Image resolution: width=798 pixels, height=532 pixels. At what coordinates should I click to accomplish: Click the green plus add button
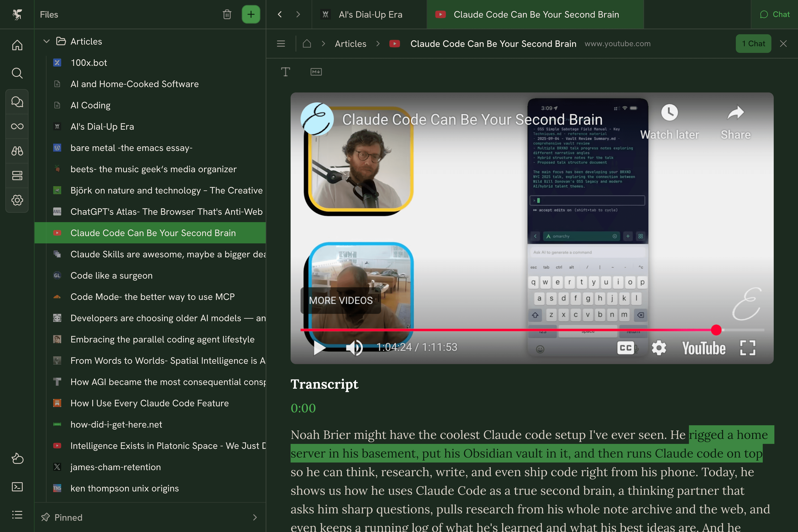pyautogui.click(x=251, y=15)
